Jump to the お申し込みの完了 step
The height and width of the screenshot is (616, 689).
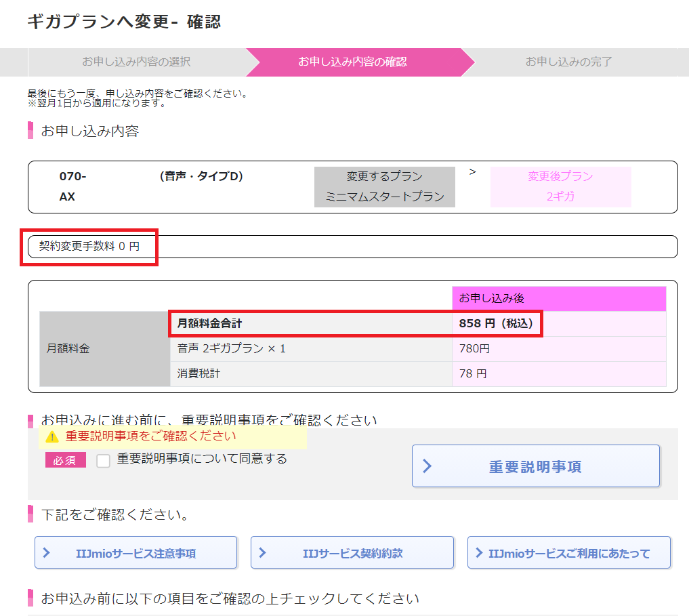coord(568,62)
